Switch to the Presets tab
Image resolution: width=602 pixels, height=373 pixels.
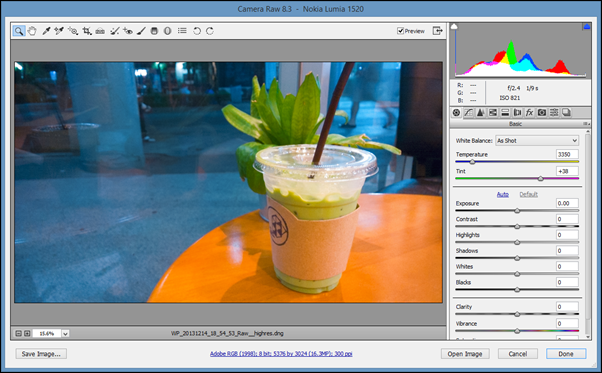click(554, 112)
